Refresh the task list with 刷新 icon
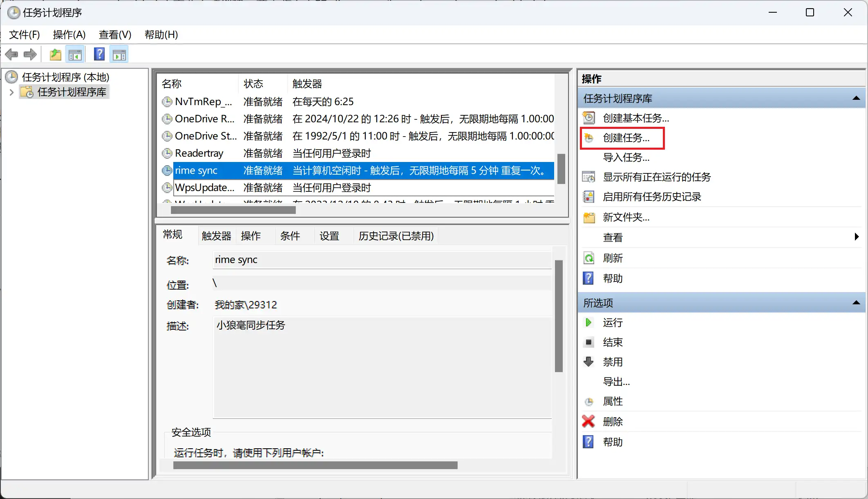 point(588,258)
